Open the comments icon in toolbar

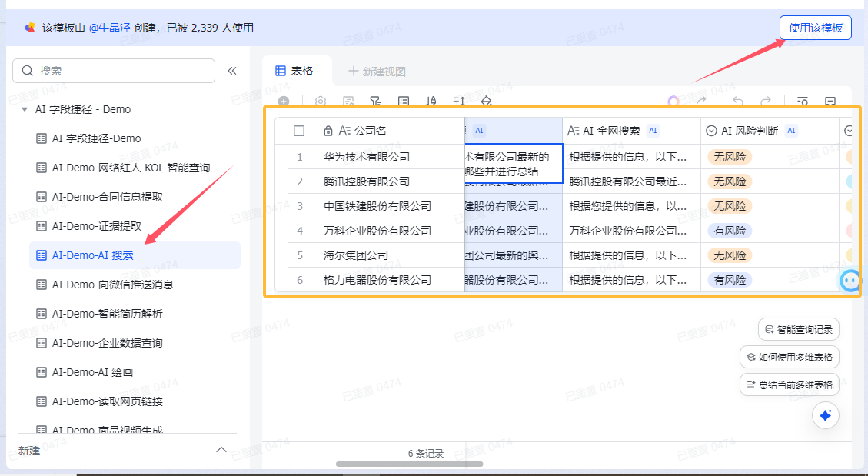(x=830, y=102)
